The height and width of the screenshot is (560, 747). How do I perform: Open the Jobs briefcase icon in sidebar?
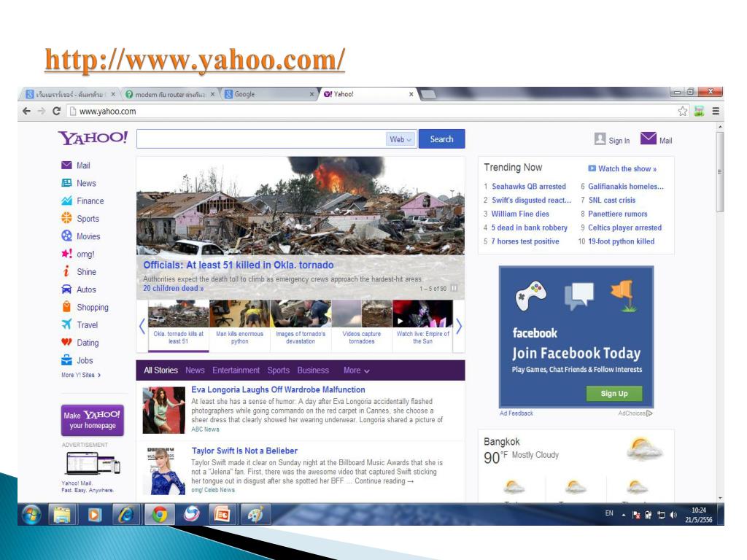(66, 360)
